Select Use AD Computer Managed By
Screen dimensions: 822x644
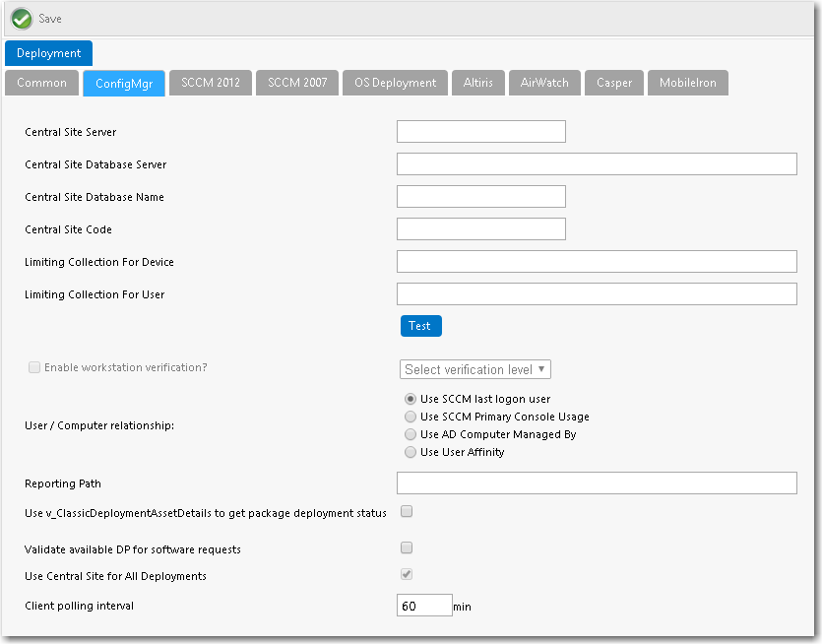tap(411, 434)
